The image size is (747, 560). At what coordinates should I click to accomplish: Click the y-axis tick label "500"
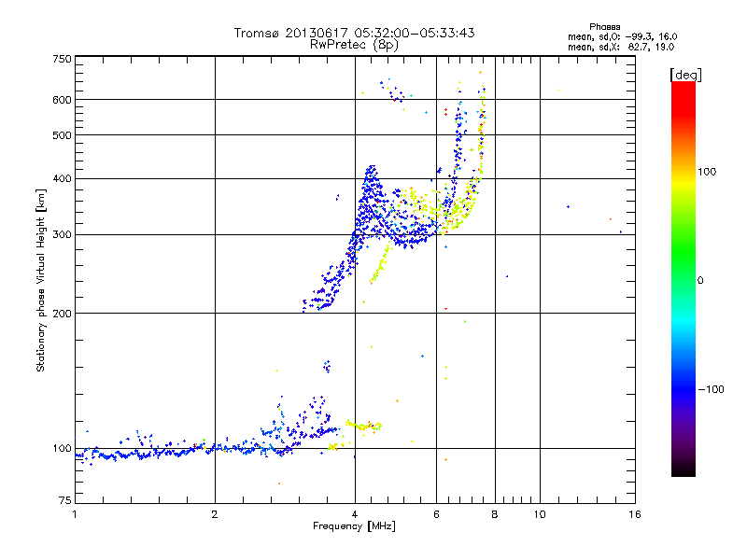tap(62, 135)
